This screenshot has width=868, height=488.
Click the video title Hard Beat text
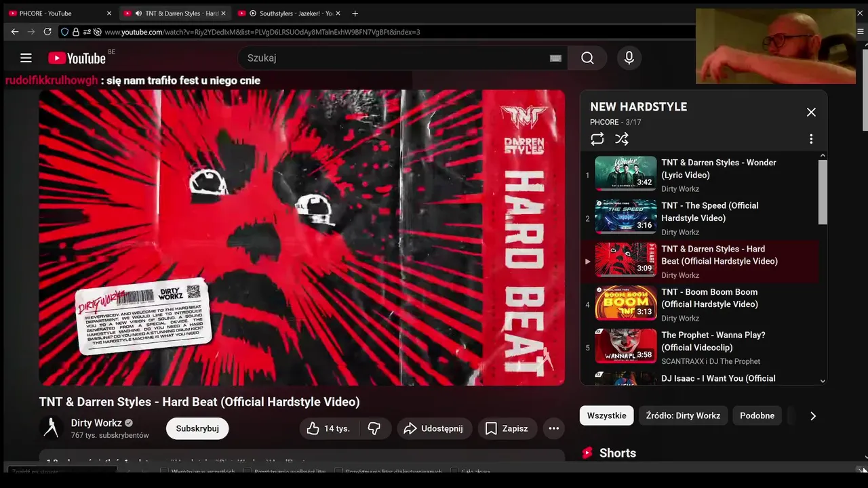click(x=199, y=402)
